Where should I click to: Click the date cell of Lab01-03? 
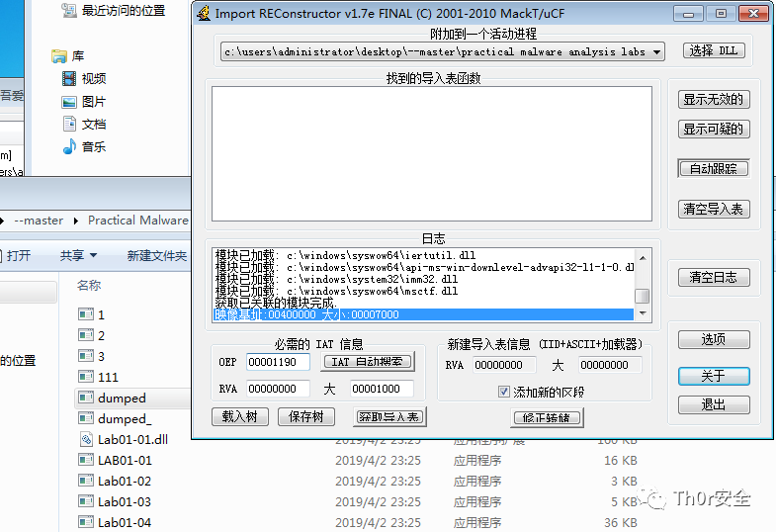click(x=378, y=501)
